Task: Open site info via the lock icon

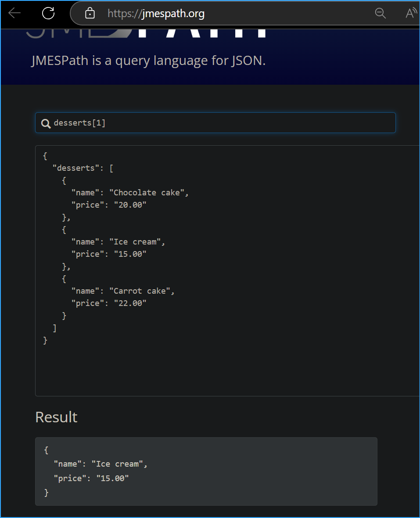Action: [90, 14]
